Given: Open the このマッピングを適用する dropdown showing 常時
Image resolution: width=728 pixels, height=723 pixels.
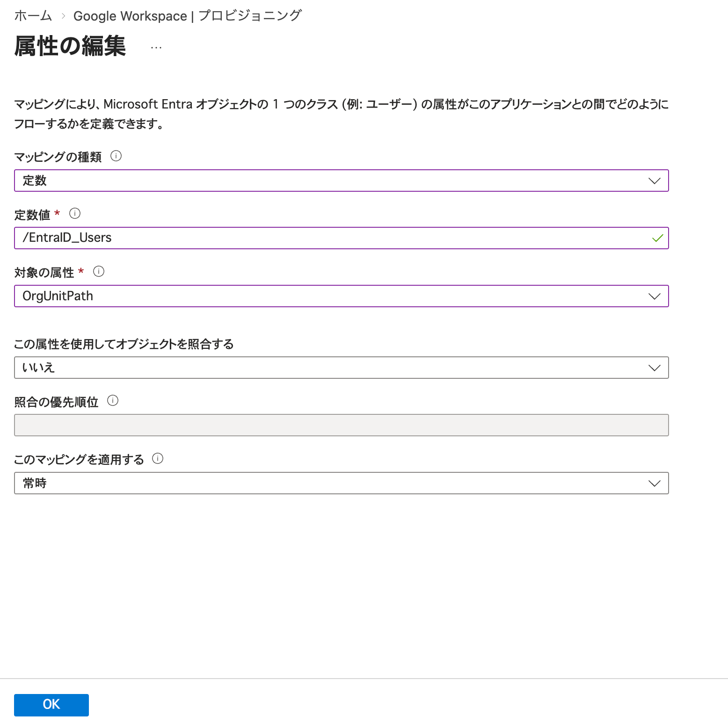Looking at the screenshot, I should pyautogui.click(x=655, y=483).
